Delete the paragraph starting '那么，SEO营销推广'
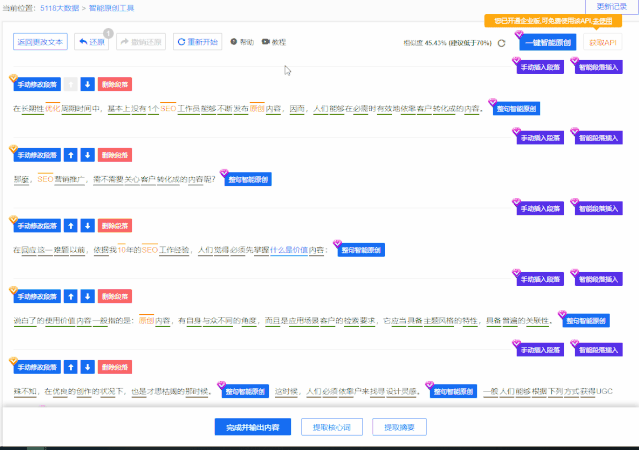The width and height of the screenshot is (639, 450). point(115,155)
